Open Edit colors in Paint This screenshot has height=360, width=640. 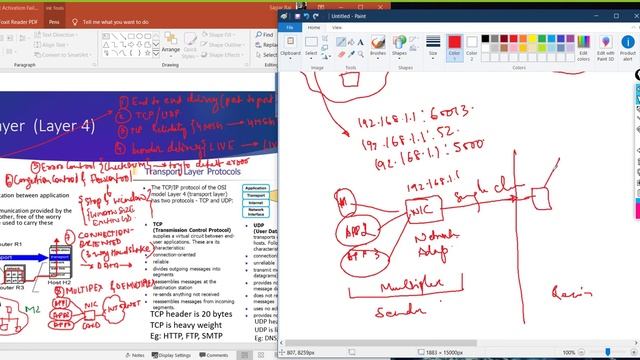[x=583, y=48]
